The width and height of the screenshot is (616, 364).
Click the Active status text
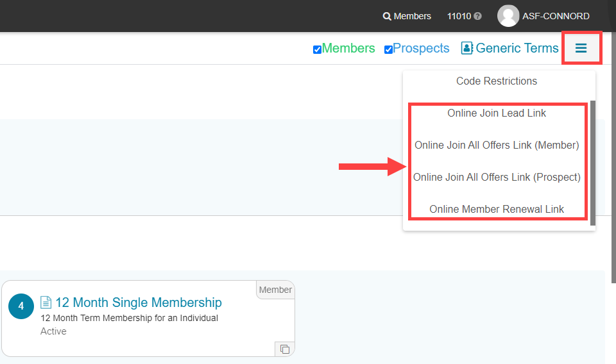53,331
